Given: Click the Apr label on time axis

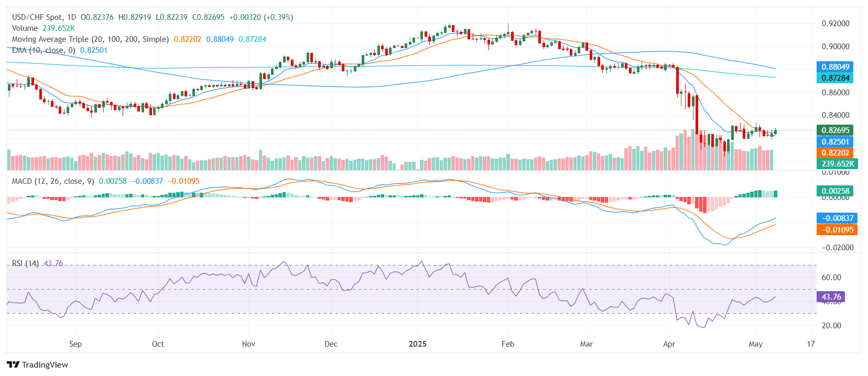Looking at the screenshot, I should coord(669,344).
